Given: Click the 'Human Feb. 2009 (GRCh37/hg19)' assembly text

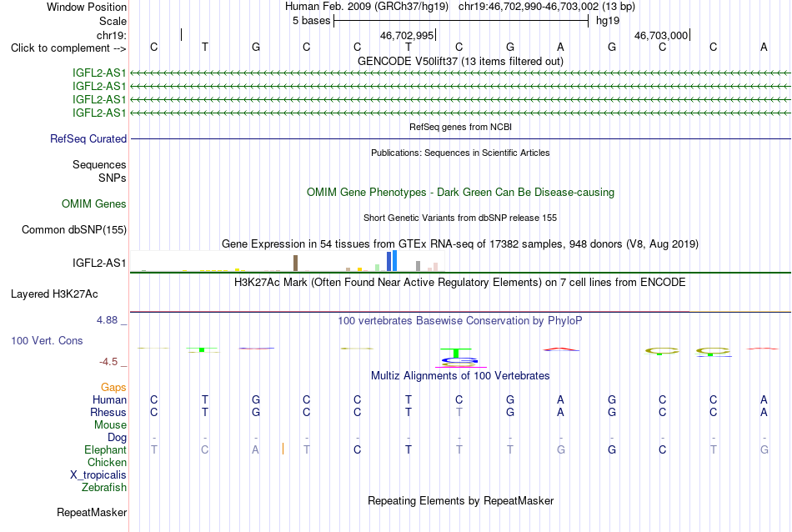Looking at the screenshot, I should point(367,7).
